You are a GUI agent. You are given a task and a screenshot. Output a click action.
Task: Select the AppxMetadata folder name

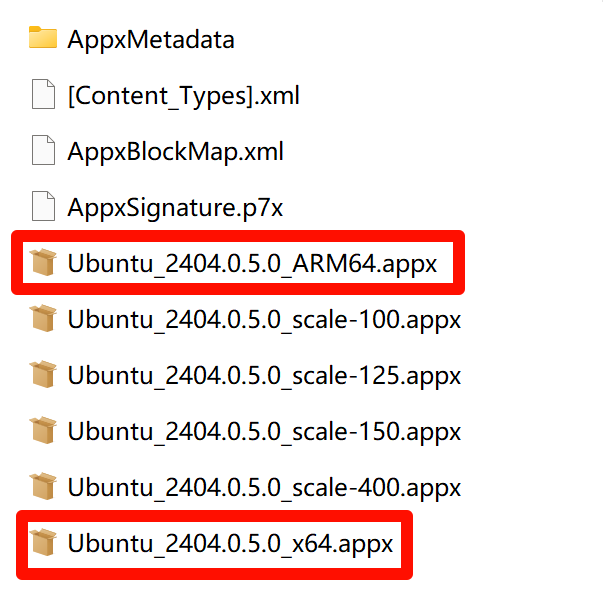tap(151, 40)
